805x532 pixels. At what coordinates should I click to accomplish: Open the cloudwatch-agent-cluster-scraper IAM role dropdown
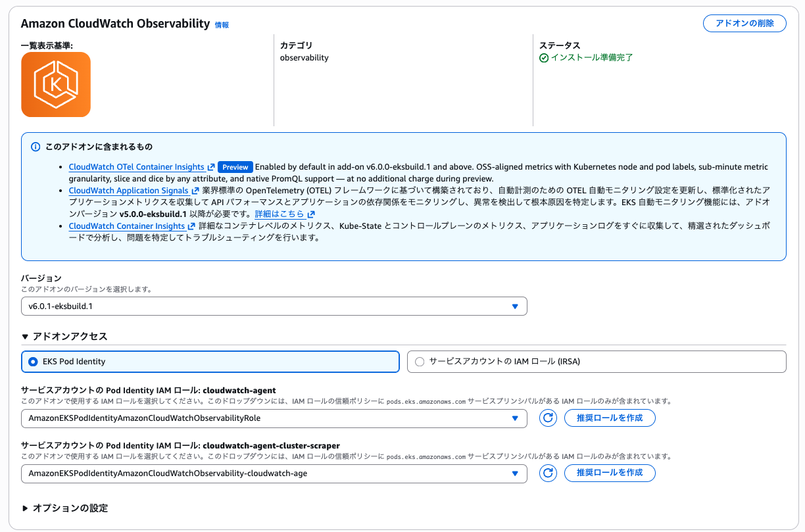[x=274, y=473]
